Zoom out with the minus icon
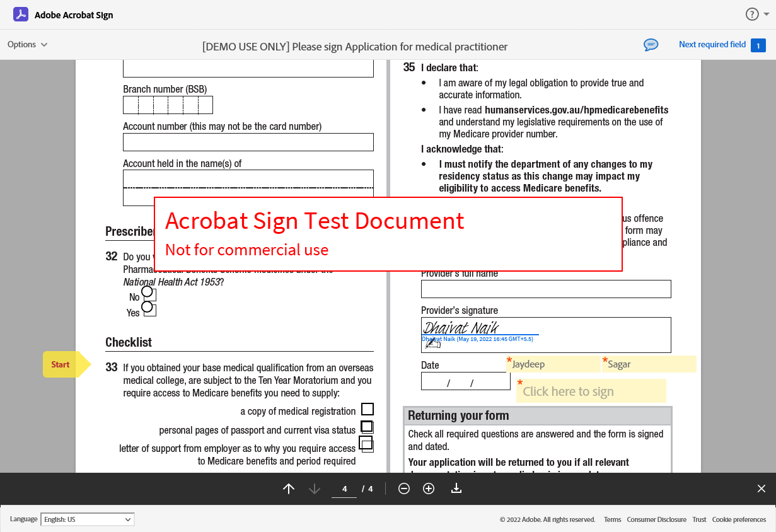This screenshot has width=776, height=532. pos(404,489)
